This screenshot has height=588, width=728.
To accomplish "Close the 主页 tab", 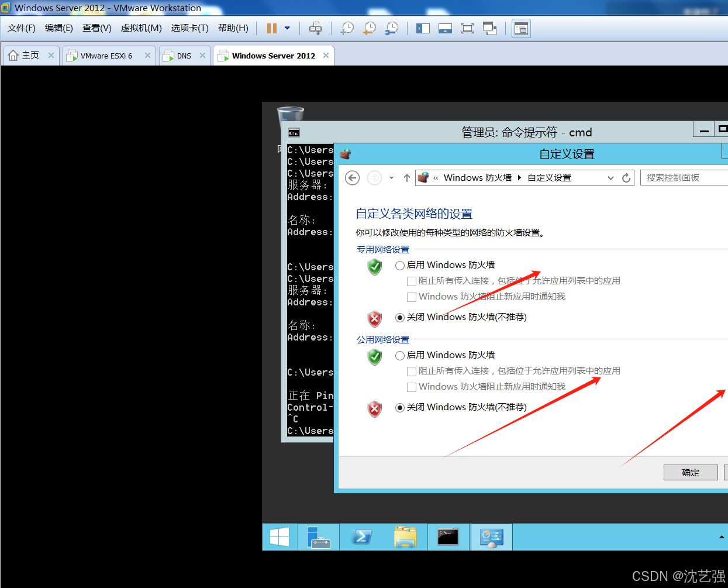I will 51,56.
